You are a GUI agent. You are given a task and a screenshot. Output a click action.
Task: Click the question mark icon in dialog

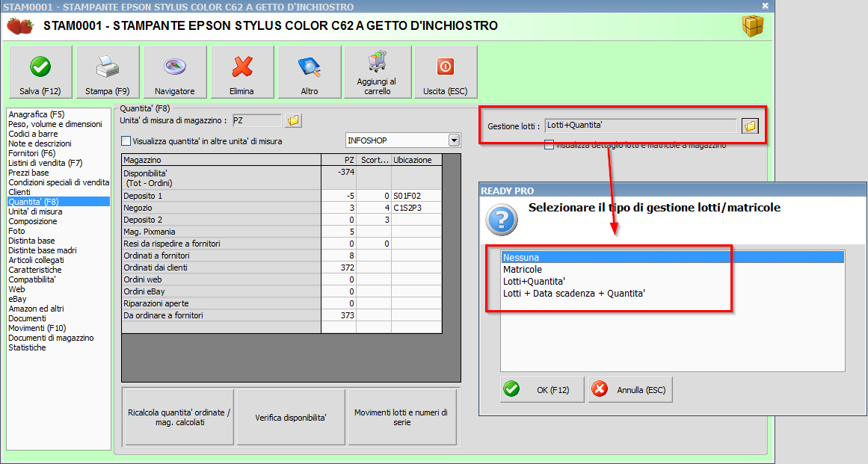tap(502, 220)
